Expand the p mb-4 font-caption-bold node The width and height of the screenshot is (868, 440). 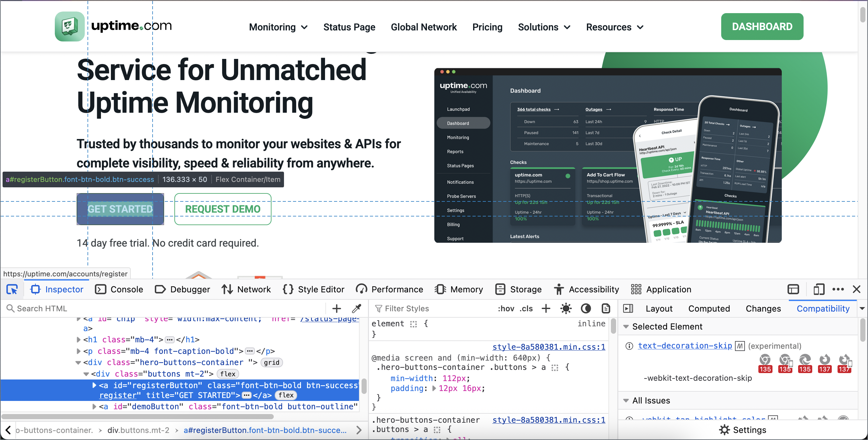click(x=79, y=351)
